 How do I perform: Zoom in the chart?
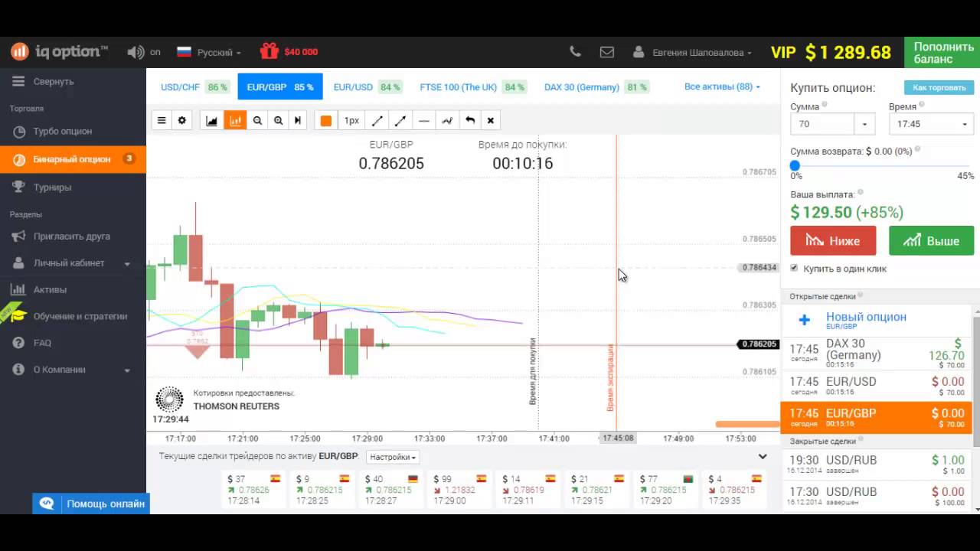(x=278, y=120)
